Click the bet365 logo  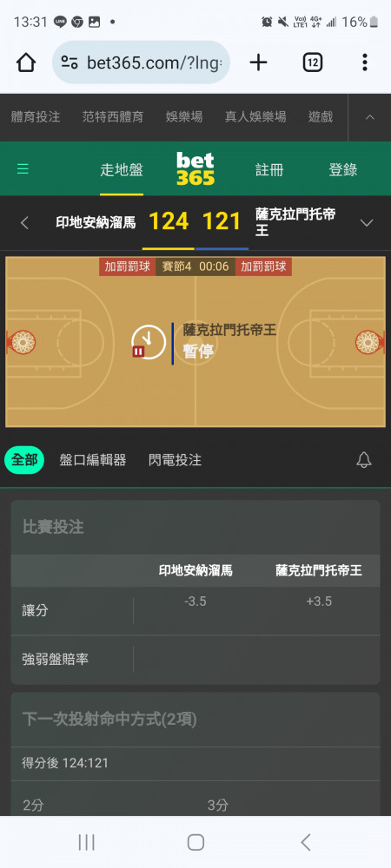tap(195, 169)
